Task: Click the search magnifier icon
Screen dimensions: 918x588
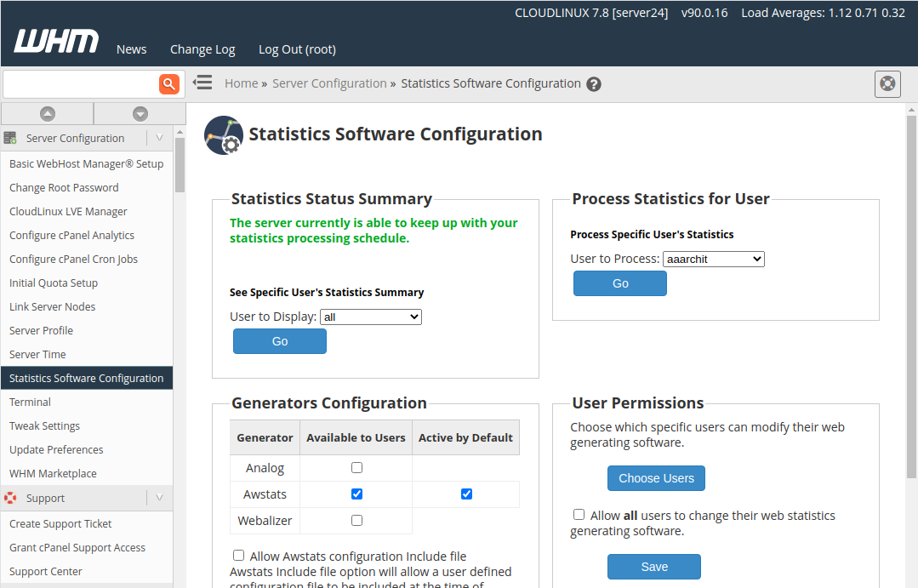Action: point(168,83)
